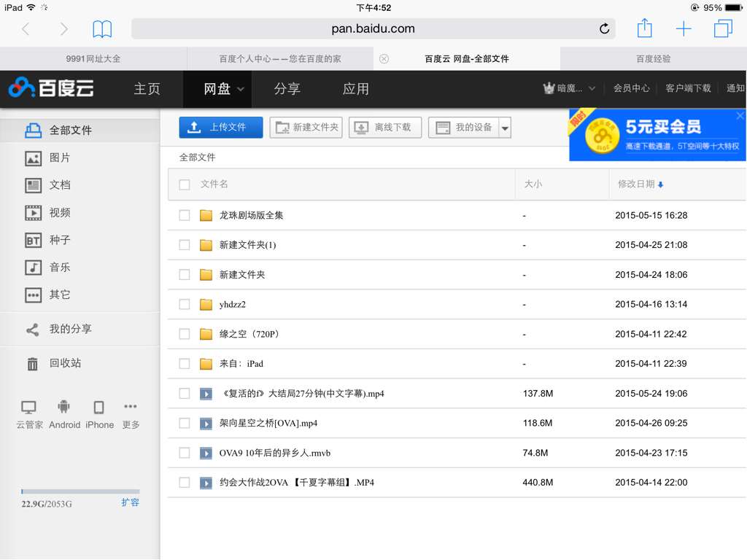Open the 新建文件夹 folder dated 2015-04-24
This screenshot has height=560, width=747.
point(242,275)
